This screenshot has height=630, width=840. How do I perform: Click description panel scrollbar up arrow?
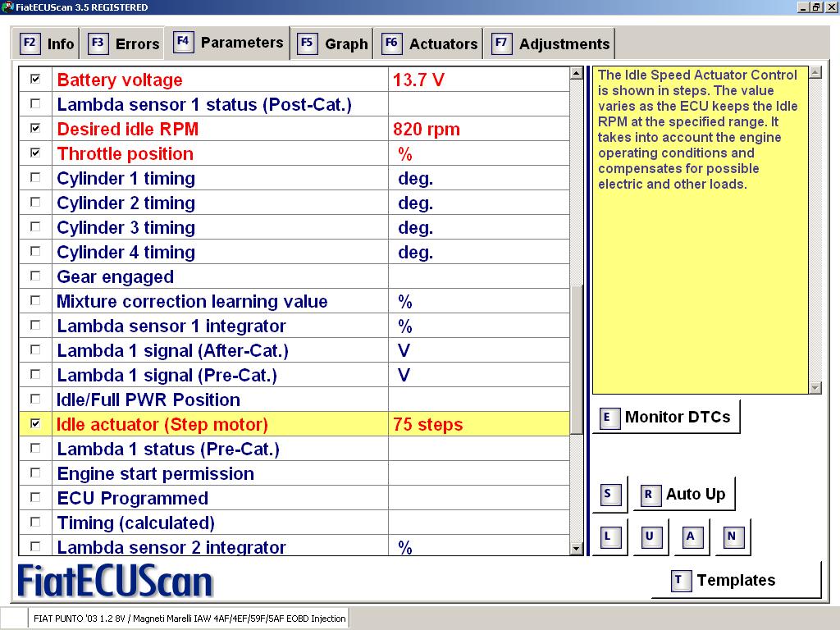815,72
